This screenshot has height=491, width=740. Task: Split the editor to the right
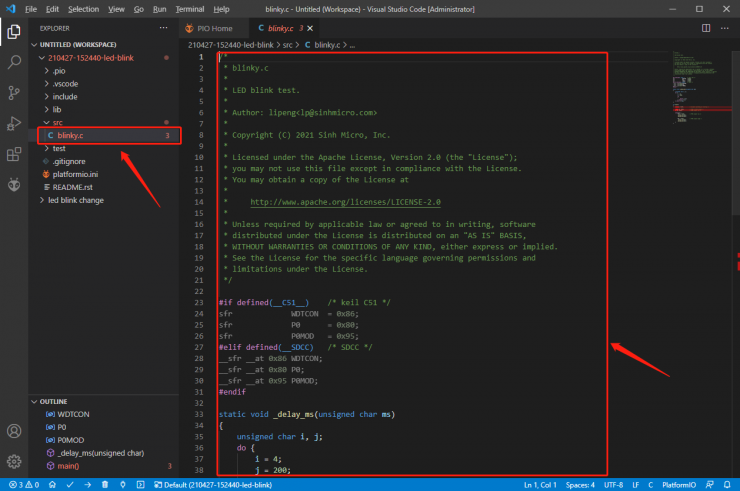[706, 28]
